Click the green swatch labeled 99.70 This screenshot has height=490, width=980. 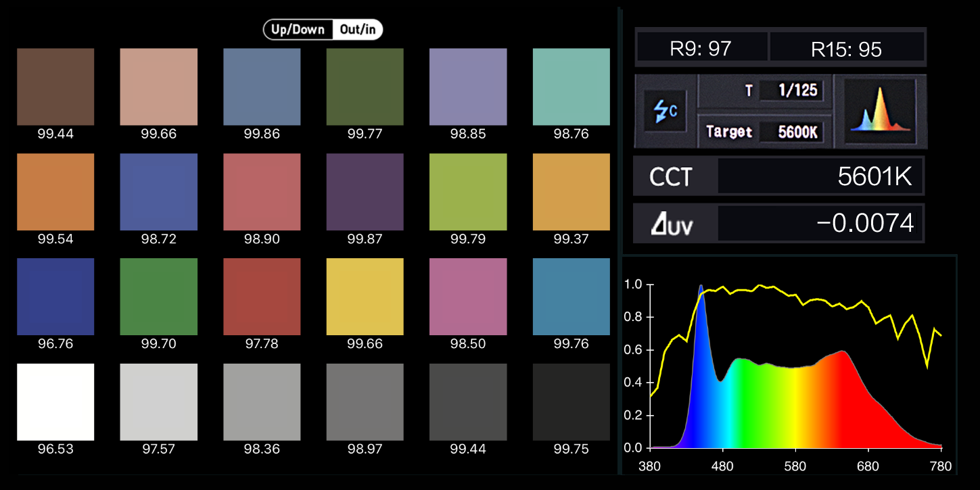(x=158, y=297)
